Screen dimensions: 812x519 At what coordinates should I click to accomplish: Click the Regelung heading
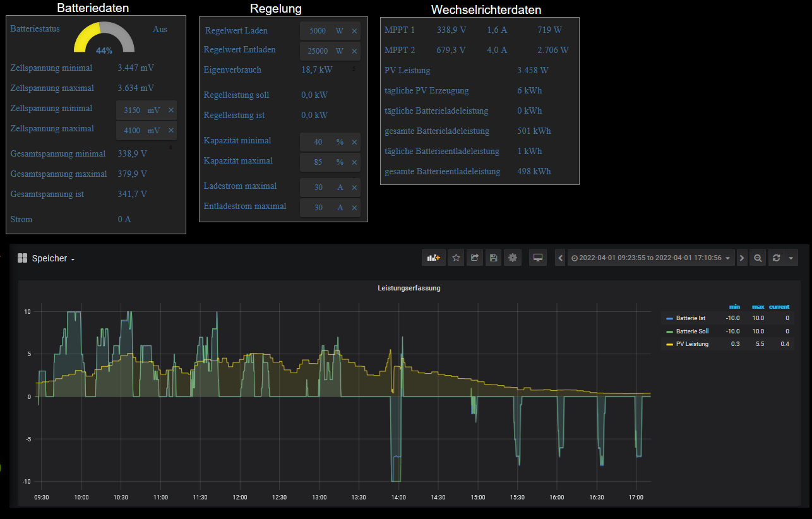point(276,9)
